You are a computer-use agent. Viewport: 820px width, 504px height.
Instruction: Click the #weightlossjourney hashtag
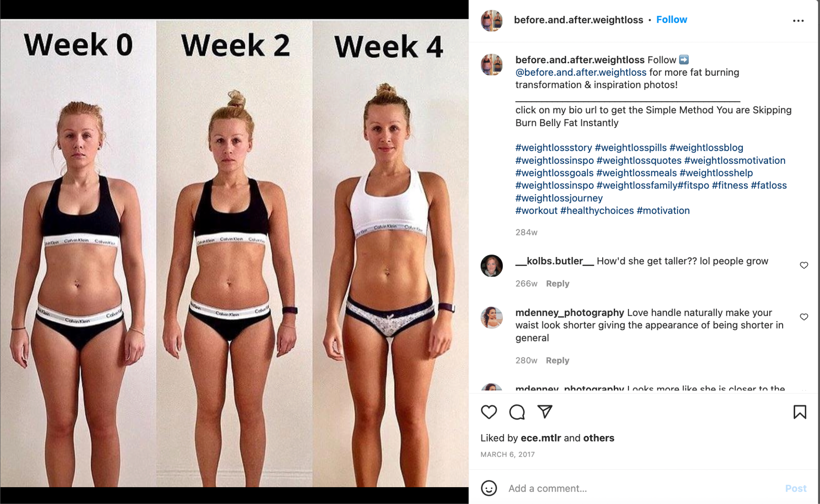tap(559, 198)
